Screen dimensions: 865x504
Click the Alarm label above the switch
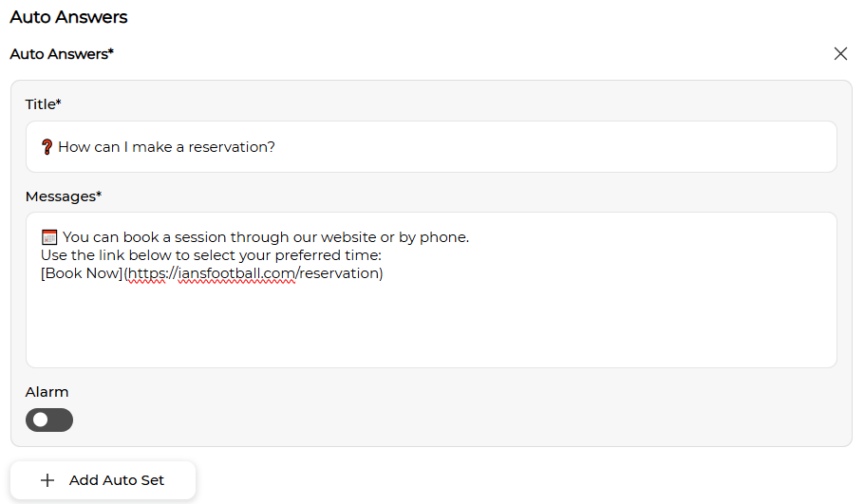coord(47,392)
